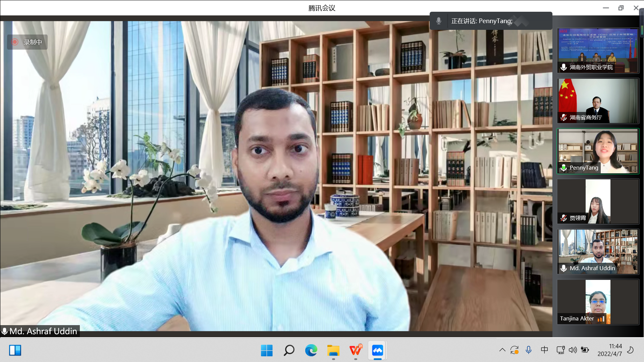Click the signal strength icon beside Tanjina Akter
Screen dimensions: 644x362
tap(601, 319)
